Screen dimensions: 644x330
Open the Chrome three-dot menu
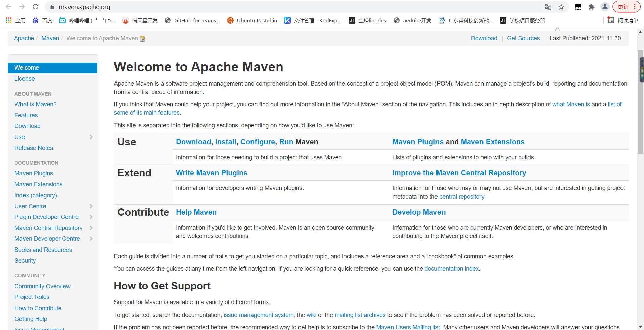pyautogui.click(x=635, y=7)
